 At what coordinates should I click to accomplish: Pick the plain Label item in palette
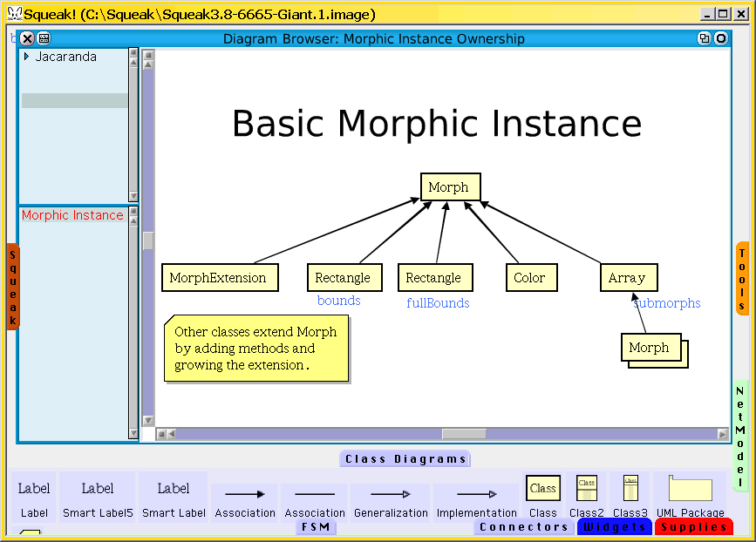click(x=34, y=498)
